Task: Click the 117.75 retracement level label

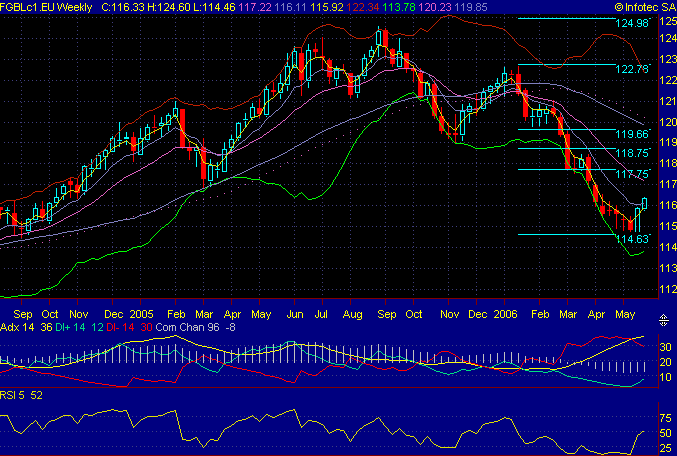Action: (632, 173)
